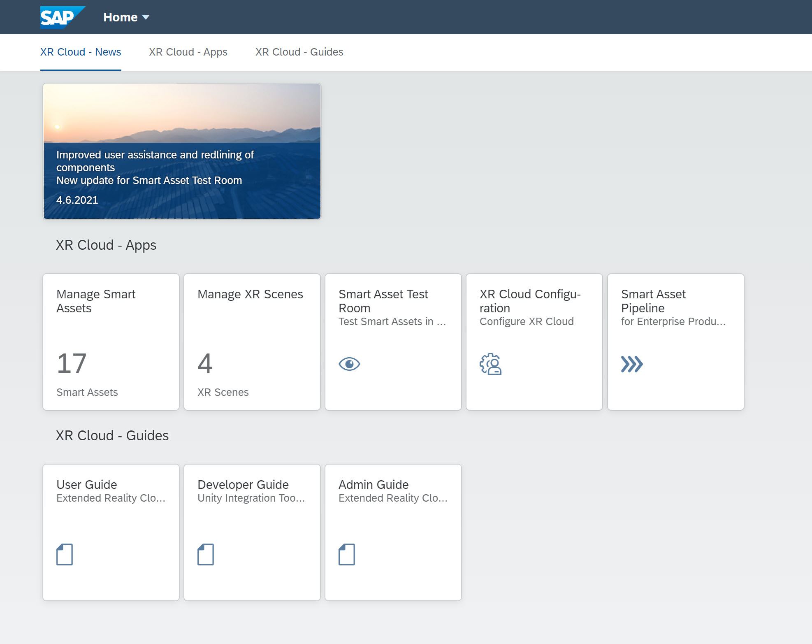This screenshot has height=644, width=812.
Task: Click the Admin Guide document icon
Action: tap(347, 554)
